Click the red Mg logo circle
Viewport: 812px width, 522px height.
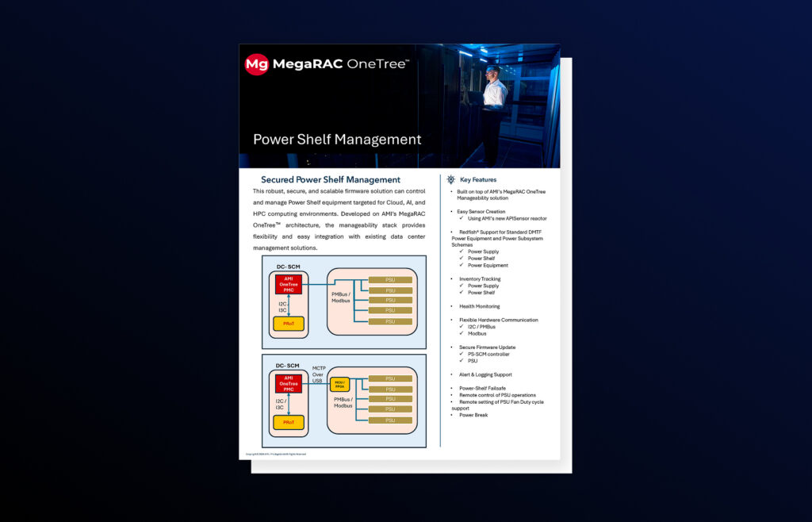pyautogui.click(x=257, y=64)
